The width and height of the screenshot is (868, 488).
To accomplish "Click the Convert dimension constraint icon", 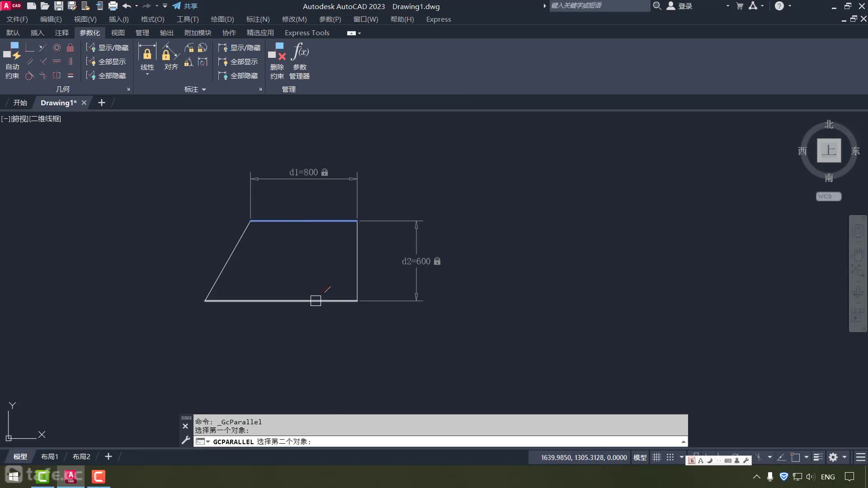I will (203, 62).
